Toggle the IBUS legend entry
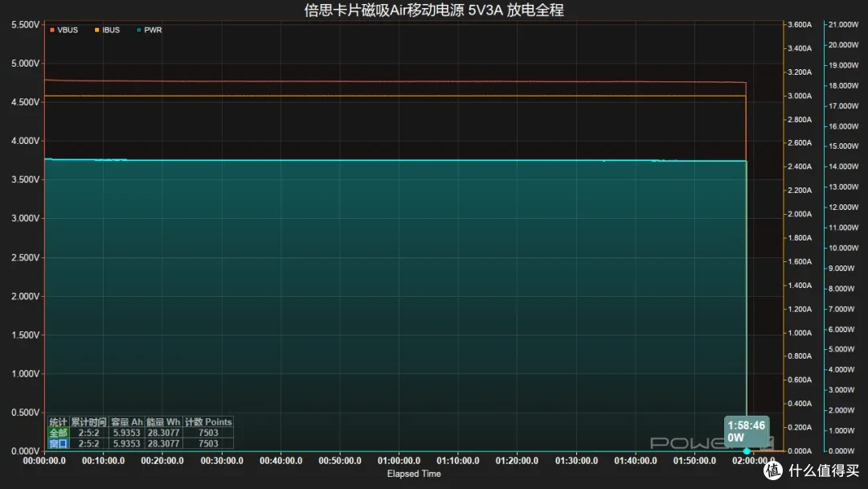This screenshot has width=868, height=489. [108, 30]
